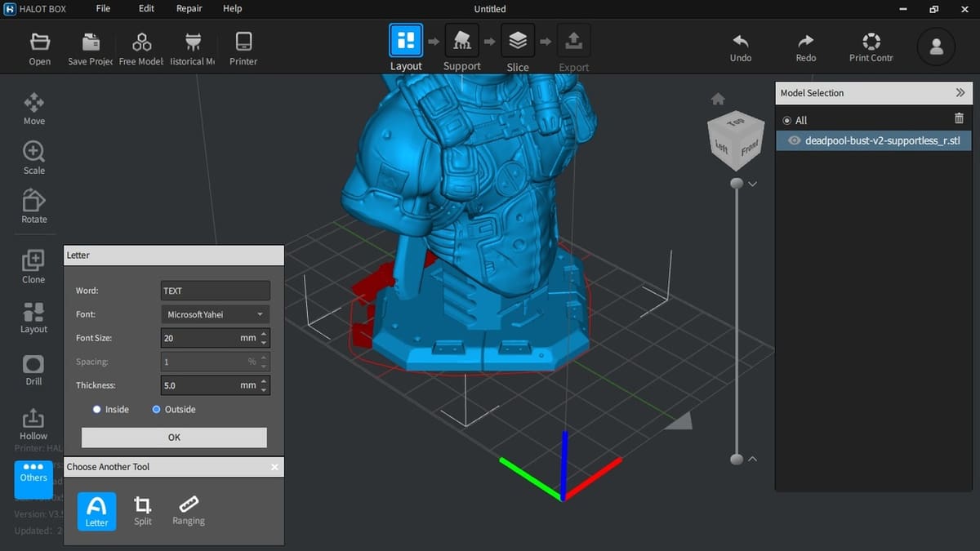Hide deadpool-bust model with eye icon

pyautogui.click(x=793, y=140)
